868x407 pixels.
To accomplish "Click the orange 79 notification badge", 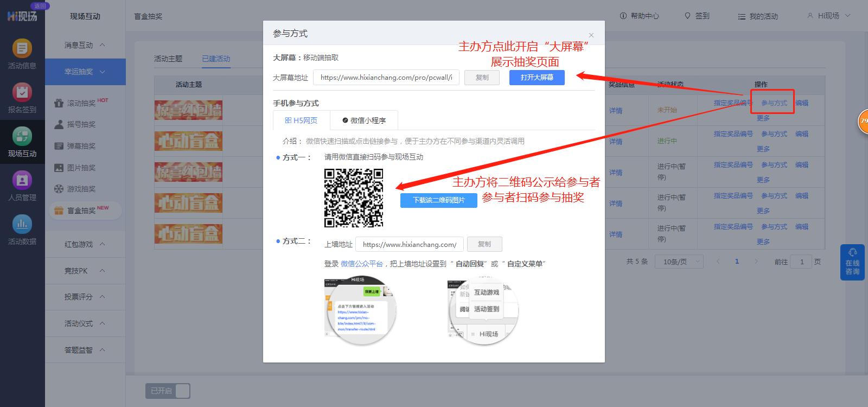I will [863, 121].
